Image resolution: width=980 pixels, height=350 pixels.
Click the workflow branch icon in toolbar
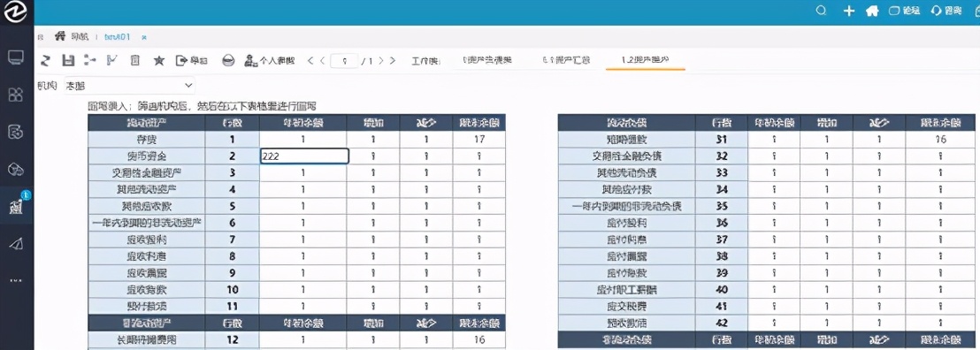click(x=90, y=60)
